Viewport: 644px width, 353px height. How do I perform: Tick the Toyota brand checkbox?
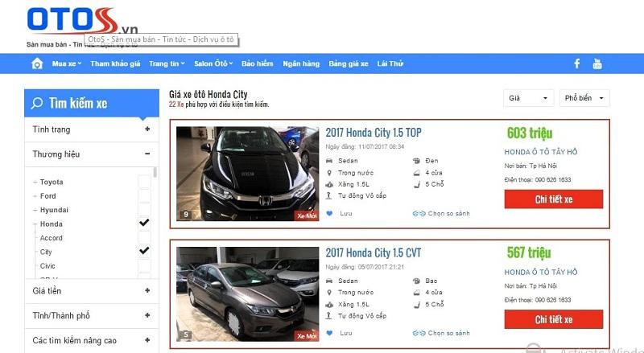pyautogui.click(x=144, y=182)
